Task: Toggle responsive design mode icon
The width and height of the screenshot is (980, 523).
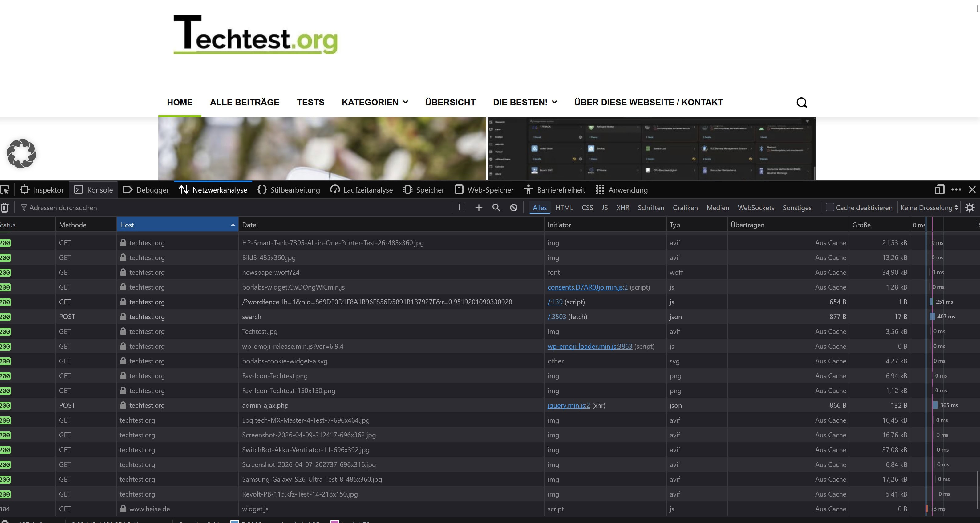Action: click(940, 190)
